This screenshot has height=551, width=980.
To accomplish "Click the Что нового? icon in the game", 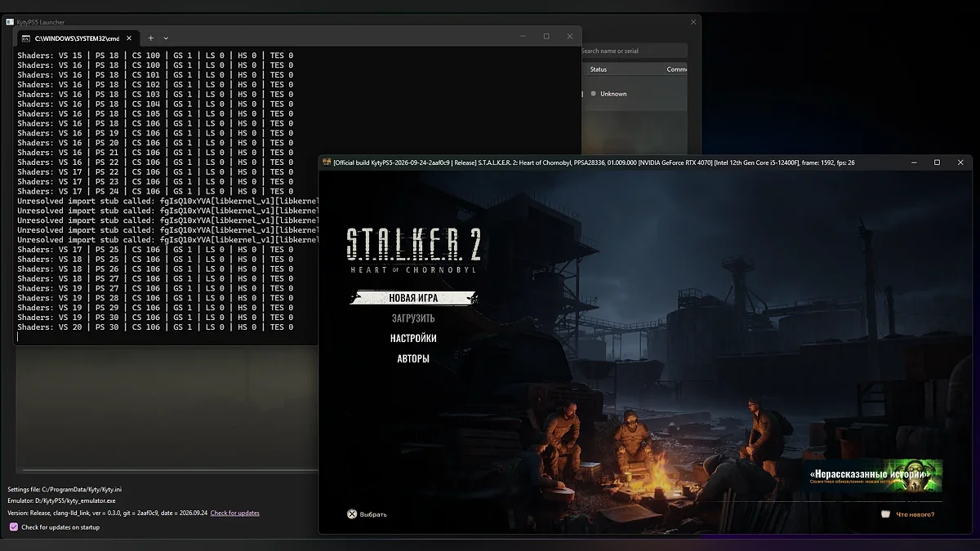I will pos(886,514).
